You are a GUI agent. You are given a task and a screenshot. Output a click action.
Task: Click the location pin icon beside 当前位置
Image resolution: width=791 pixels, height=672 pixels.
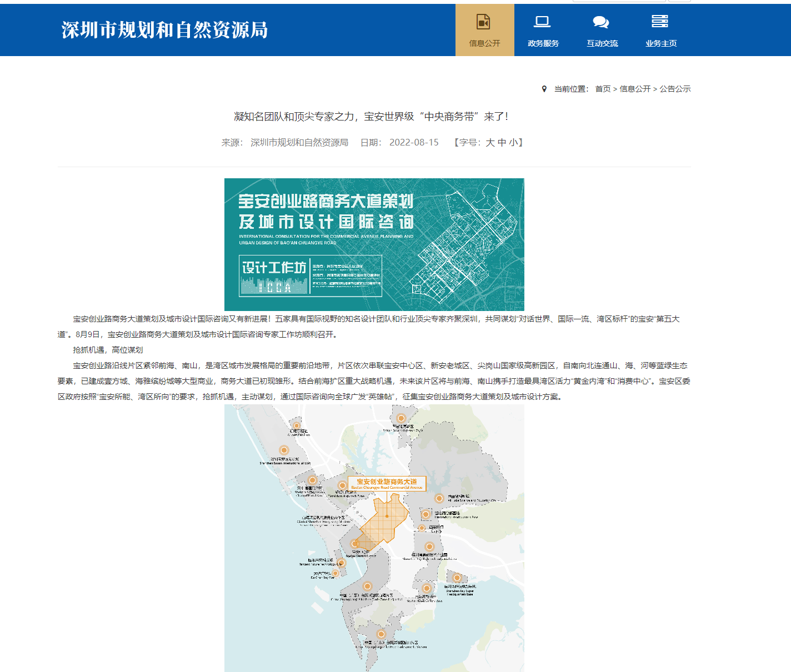point(544,89)
